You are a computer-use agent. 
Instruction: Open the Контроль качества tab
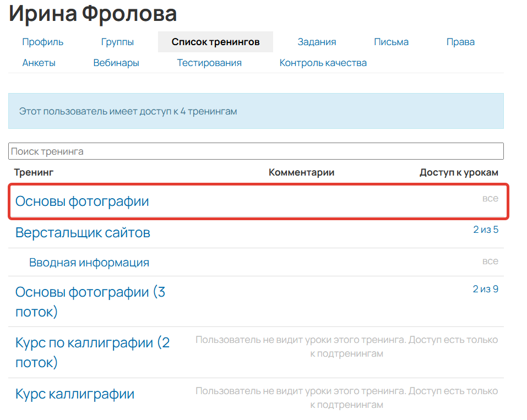tap(322, 62)
